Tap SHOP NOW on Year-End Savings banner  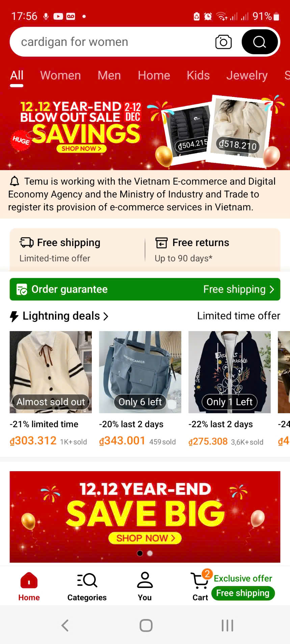(81, 149)
